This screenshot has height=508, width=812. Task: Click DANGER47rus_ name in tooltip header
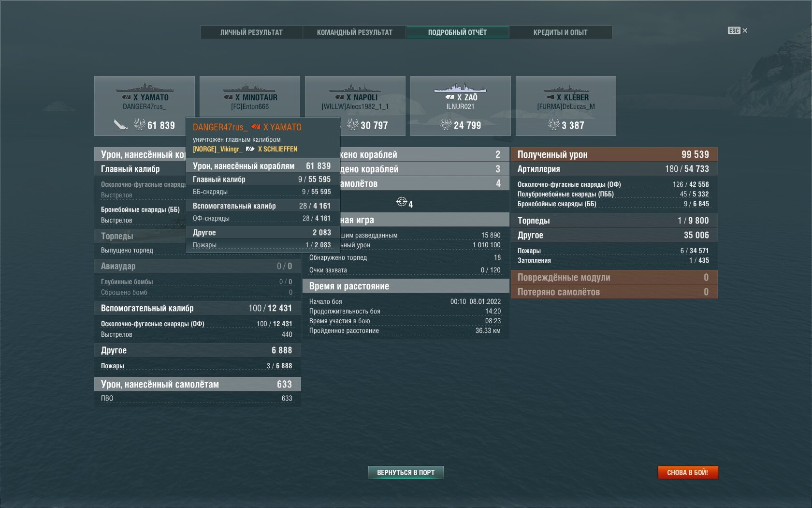pyautogui.click(x=220, y=127)
